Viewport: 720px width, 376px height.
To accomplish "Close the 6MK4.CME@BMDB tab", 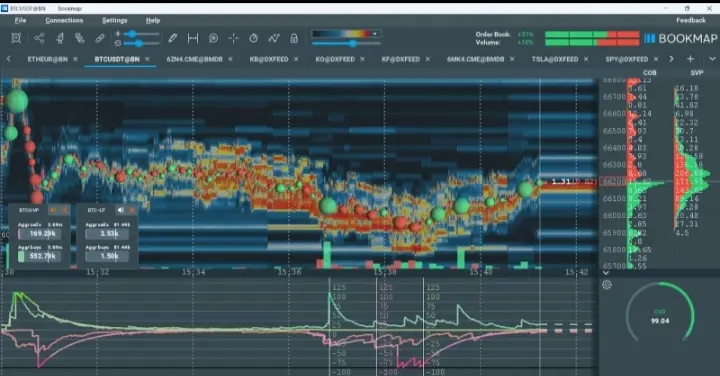I will click(x=512, y=59).
